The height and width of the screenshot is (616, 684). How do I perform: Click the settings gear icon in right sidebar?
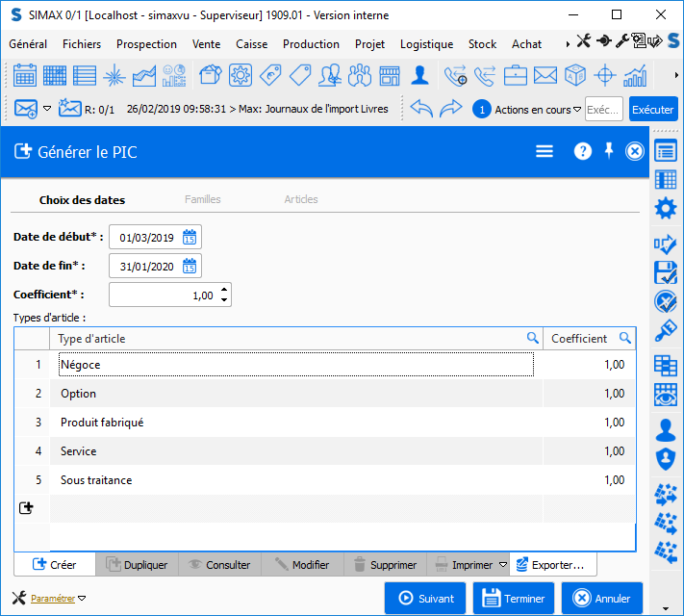[665, 209]
